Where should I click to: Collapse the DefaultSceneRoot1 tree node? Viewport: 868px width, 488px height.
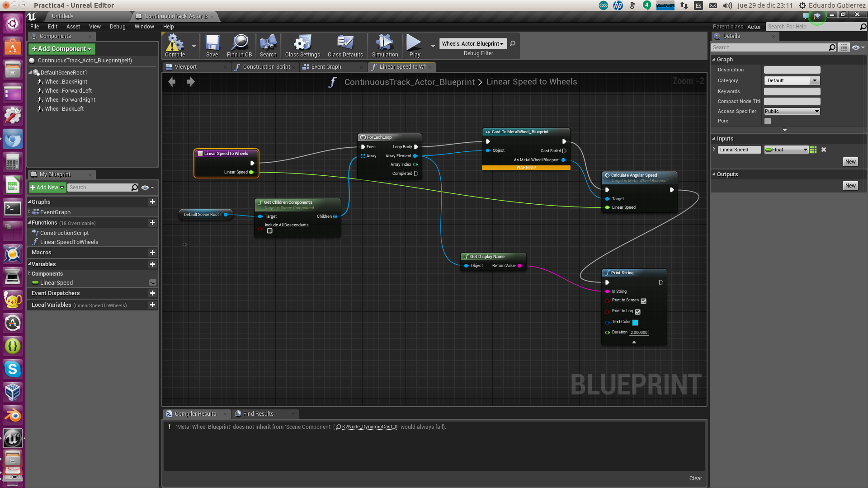click(30, 72)
